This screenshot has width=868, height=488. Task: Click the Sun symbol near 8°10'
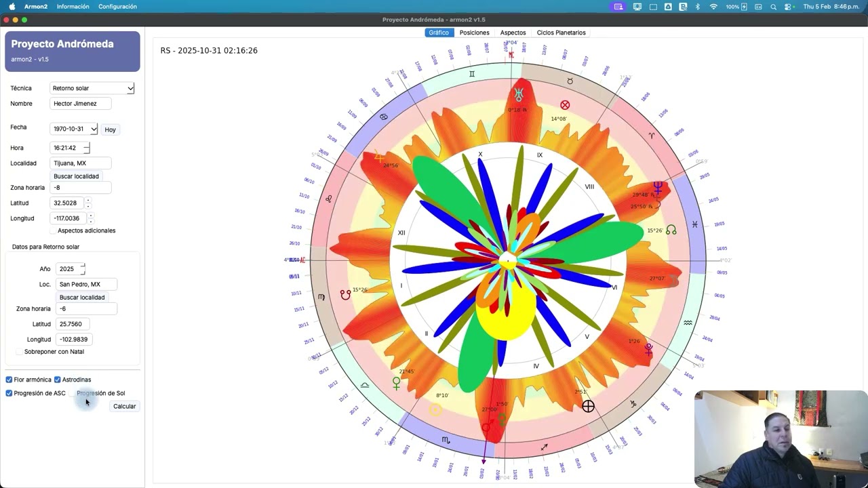[435, 410]
